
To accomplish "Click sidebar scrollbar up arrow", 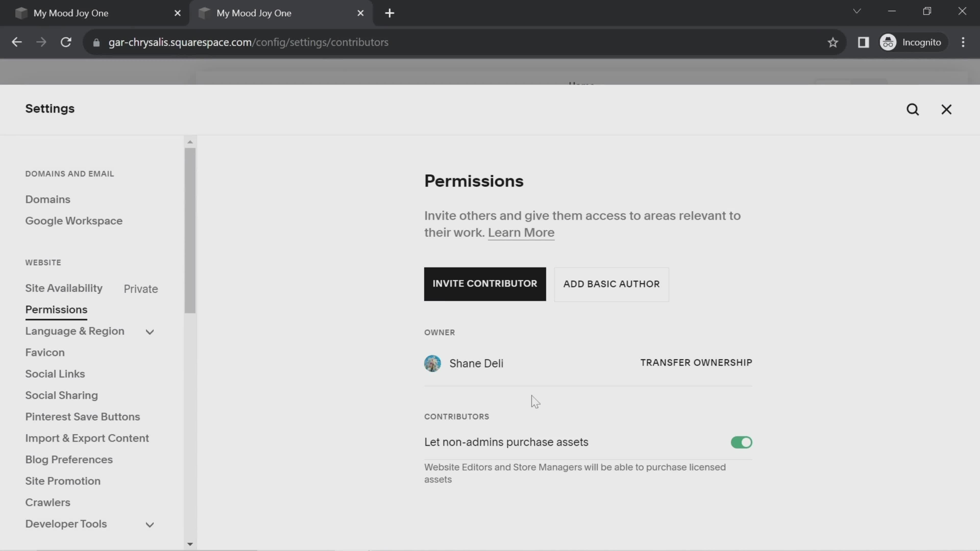I will (190, 142).
